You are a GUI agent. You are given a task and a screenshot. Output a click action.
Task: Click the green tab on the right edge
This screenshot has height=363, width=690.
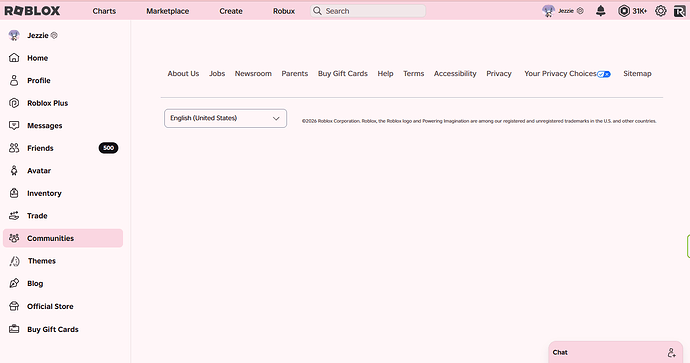pyautogui.click(x=688, y=246)
